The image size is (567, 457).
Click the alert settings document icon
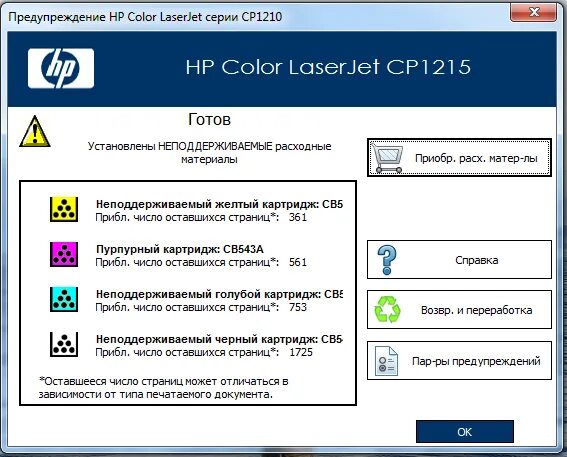click(x=387, y=361)
